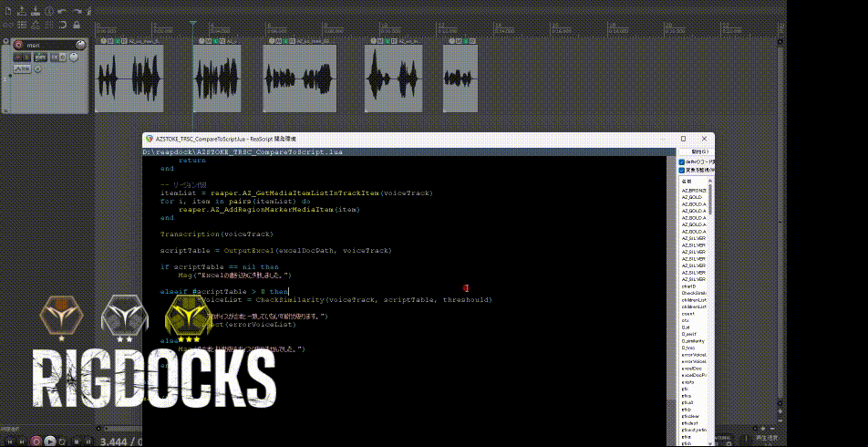Viewport: 868px width, 447px height.
Task: Toggle ripple editing toolbar icon
Action: (x=36, y=25)
